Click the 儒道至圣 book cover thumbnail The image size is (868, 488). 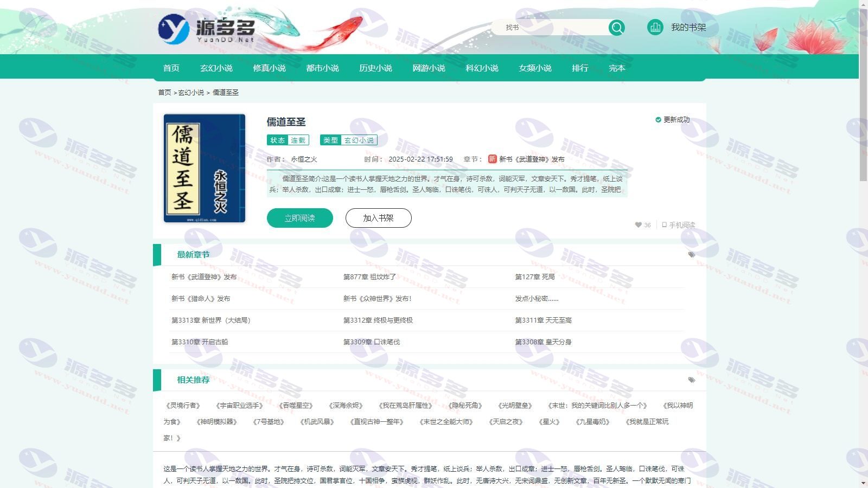205,168
